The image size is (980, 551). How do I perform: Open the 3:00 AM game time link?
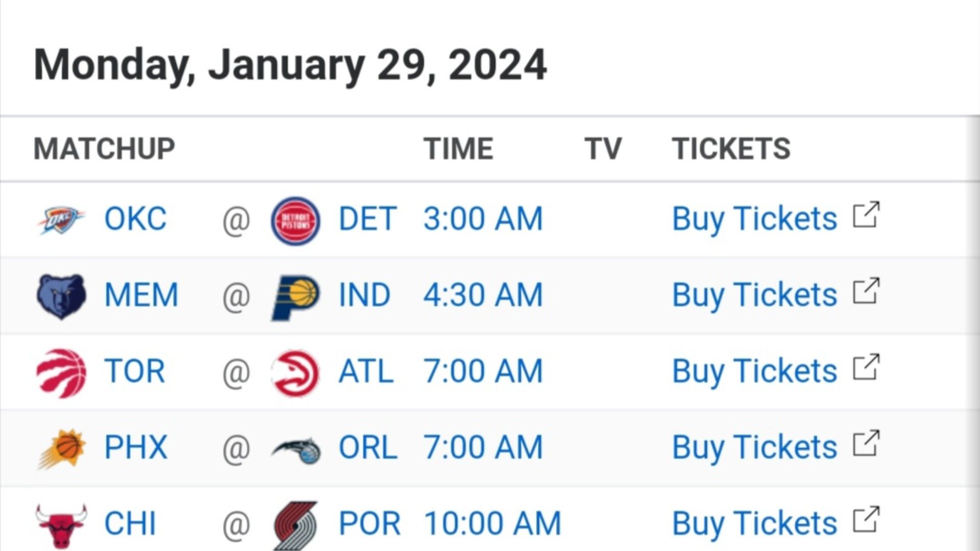tap(483, 219)
